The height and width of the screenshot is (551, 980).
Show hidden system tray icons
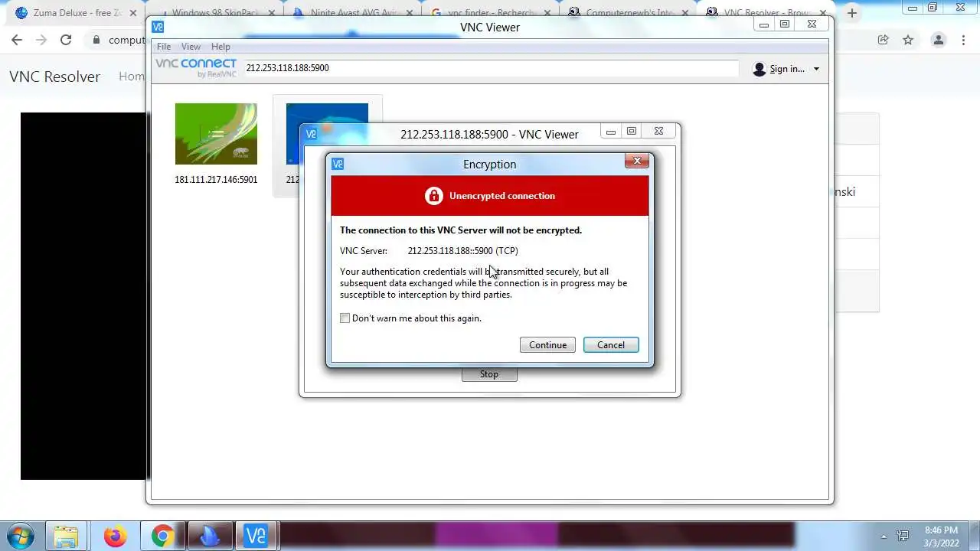(x=884, y=536)
